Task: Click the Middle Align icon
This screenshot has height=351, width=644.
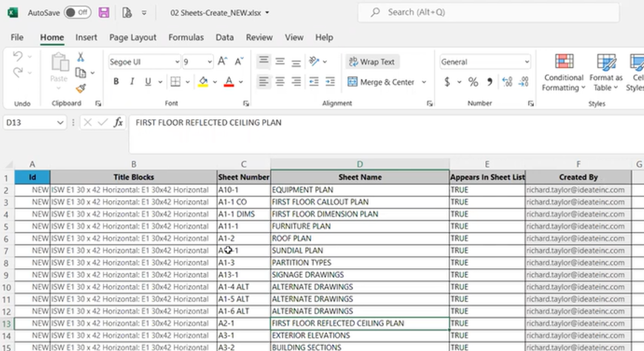Action: 280,62
